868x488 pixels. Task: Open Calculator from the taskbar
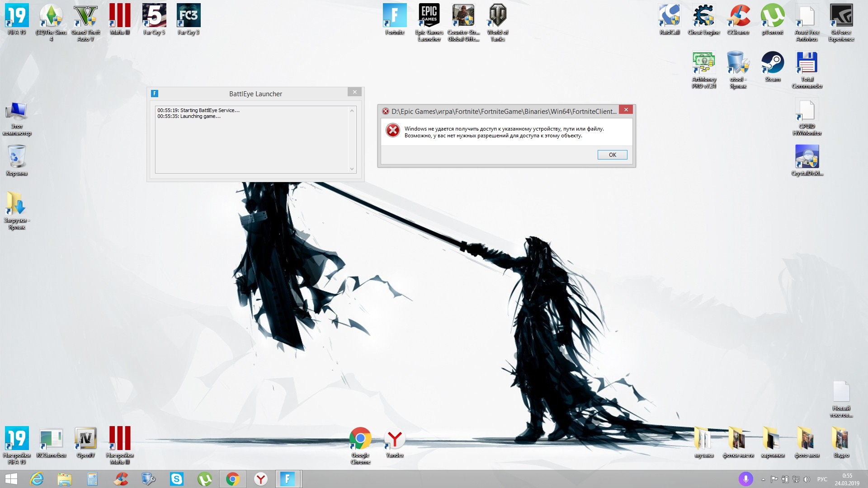[93, 479]
